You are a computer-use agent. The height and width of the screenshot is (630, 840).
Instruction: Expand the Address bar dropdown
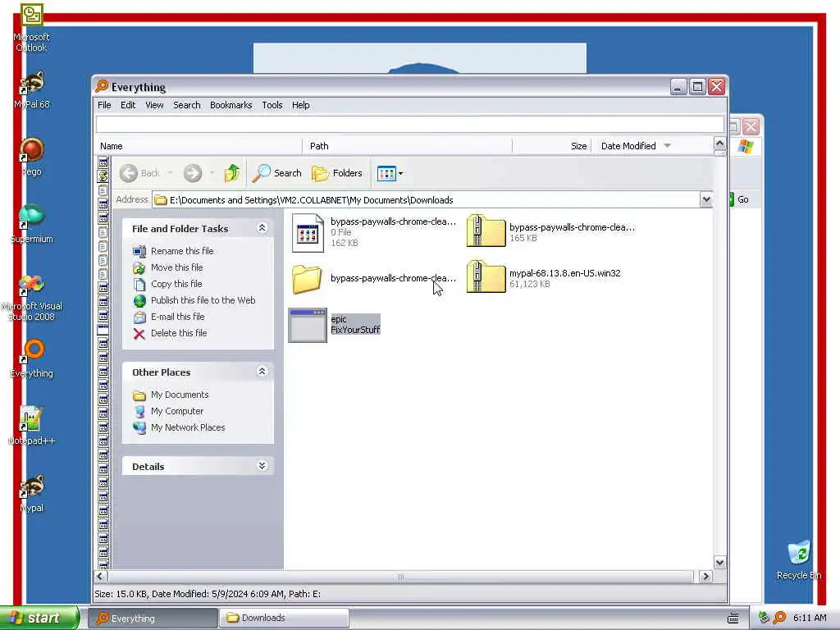tap(706, 200)
